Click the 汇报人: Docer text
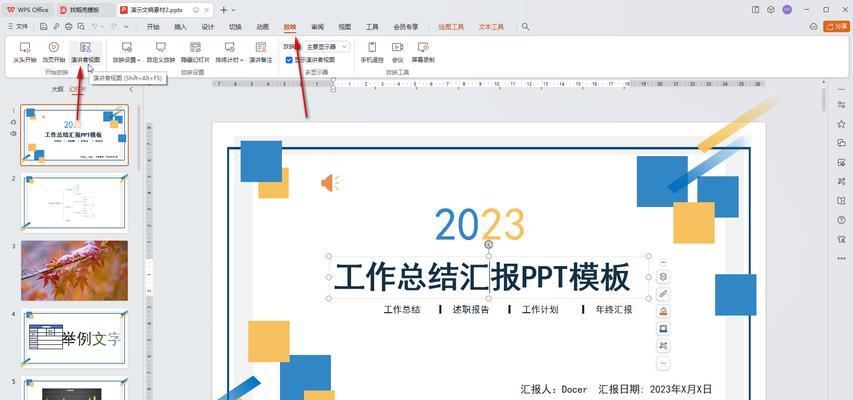The height and width of the screenshot is (400, 853). click(x=554, y=389)
